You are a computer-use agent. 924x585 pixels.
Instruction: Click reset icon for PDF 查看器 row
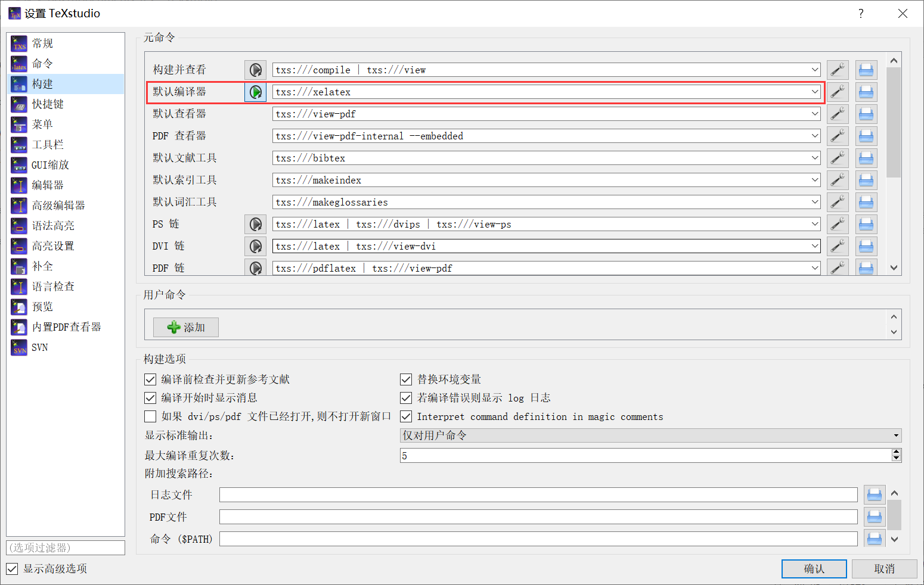click(x=866, y=136)
